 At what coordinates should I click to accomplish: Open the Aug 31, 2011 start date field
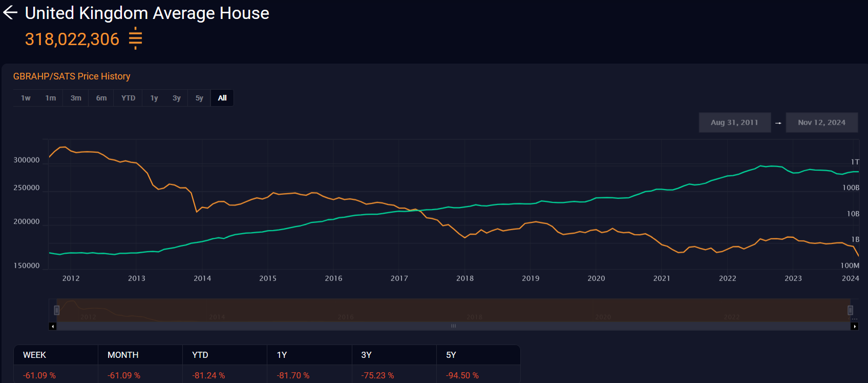point(734,123)
